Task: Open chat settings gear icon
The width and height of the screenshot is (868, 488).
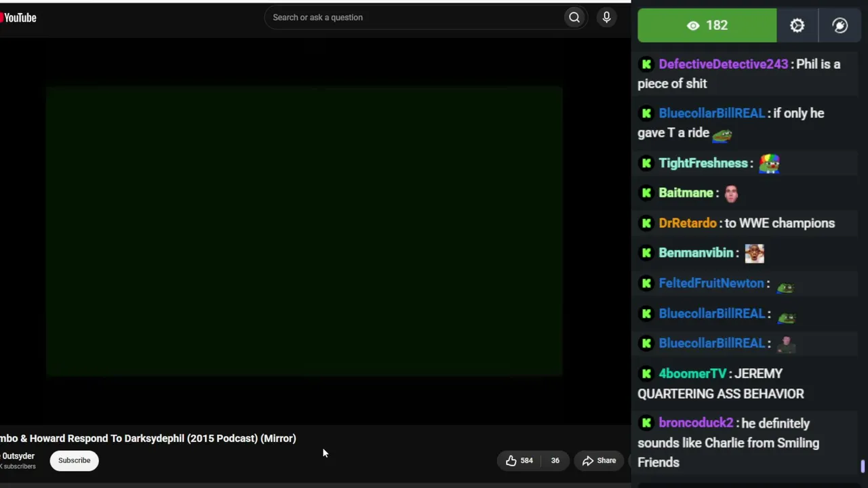Action: point(797,26)
